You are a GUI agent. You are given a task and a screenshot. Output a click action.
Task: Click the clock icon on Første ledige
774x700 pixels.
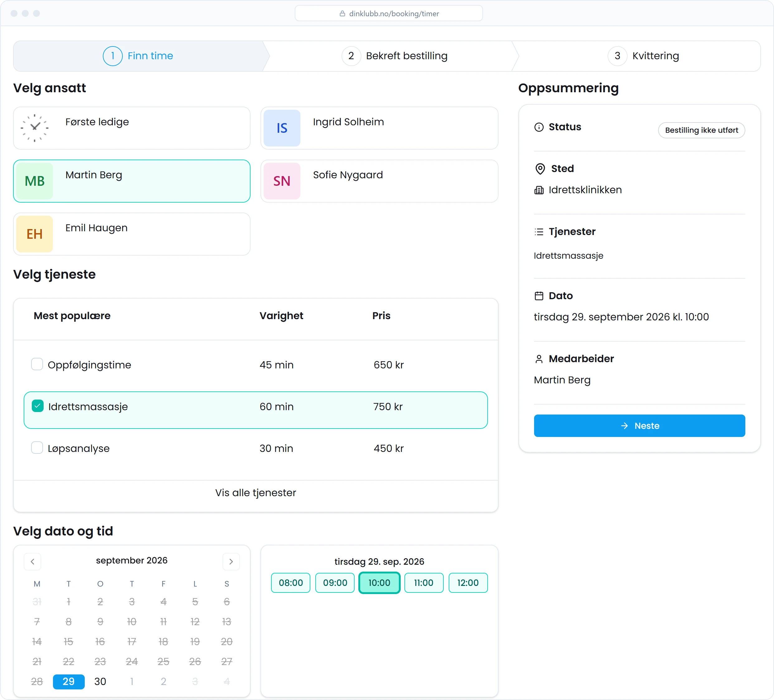click(x=35, y=128)
